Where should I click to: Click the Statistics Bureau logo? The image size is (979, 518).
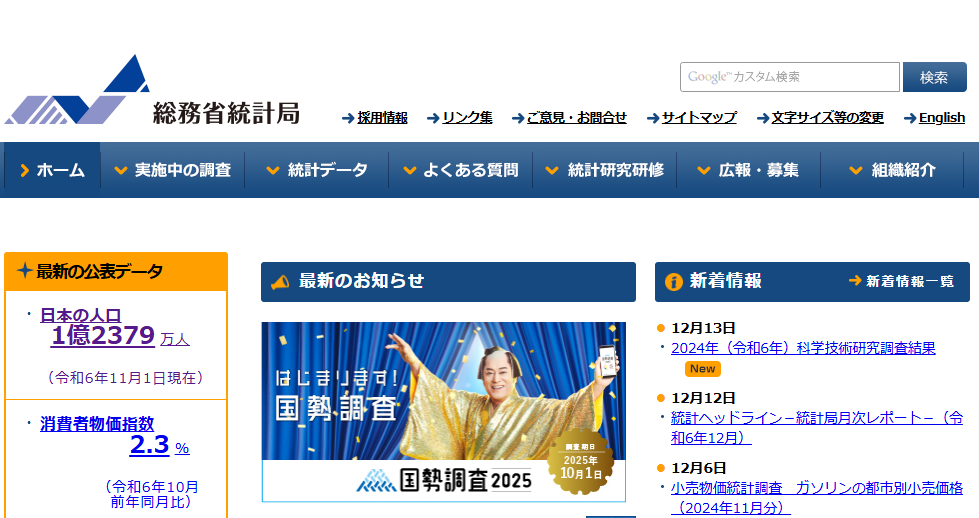(x=152, y=92)
